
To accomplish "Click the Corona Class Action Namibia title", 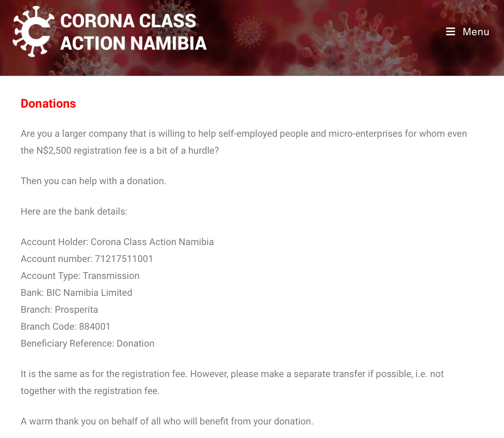I will tap(133, 32).
